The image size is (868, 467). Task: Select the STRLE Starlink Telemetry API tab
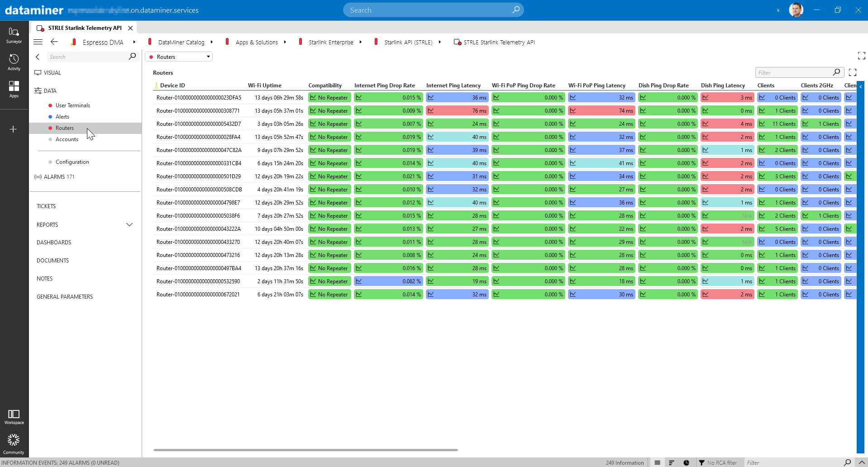pos(85,28)
